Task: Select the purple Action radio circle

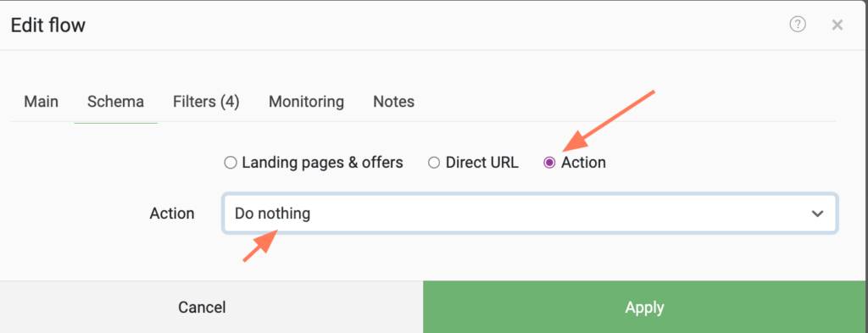Action: click(x=549, y=163)
